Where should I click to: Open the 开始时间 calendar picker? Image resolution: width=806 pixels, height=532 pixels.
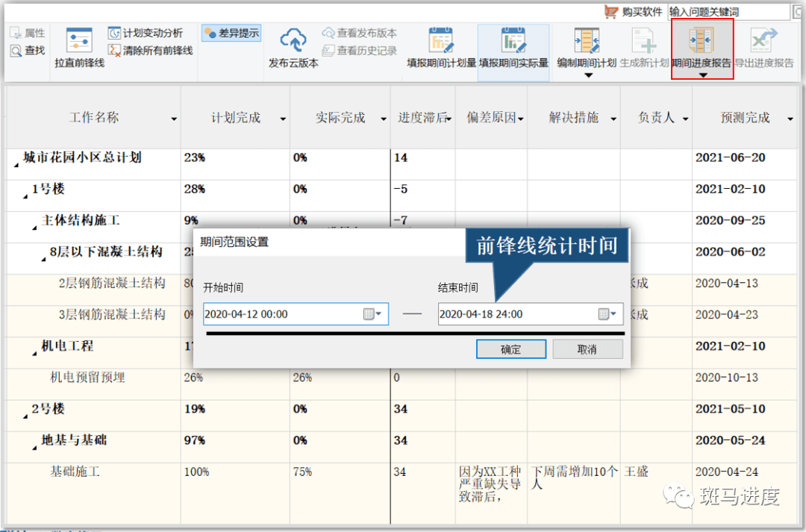[x=372, y=314]
